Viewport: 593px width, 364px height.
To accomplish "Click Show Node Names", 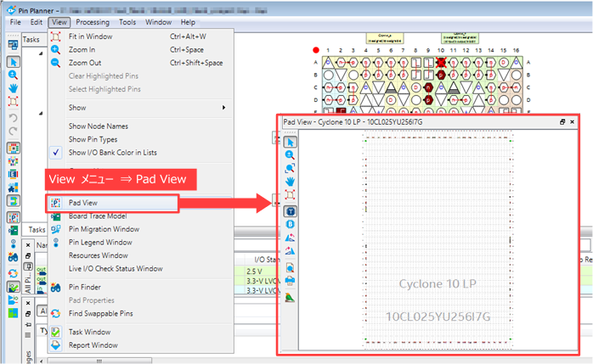I will 99,126.
